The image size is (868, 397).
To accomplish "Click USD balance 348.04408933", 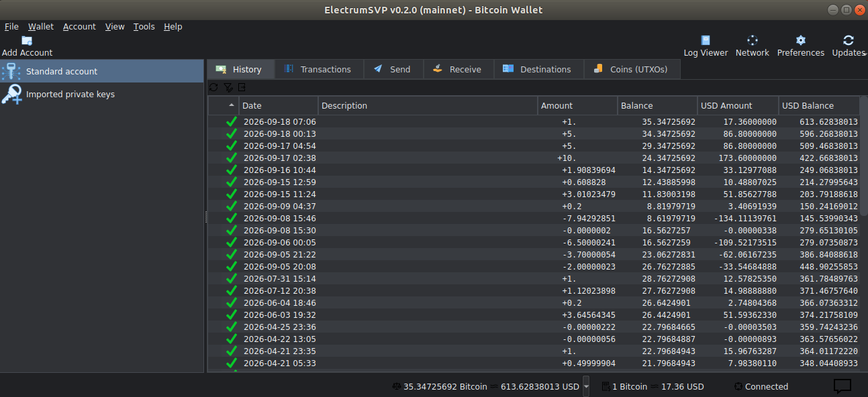I will click(828, 363).
